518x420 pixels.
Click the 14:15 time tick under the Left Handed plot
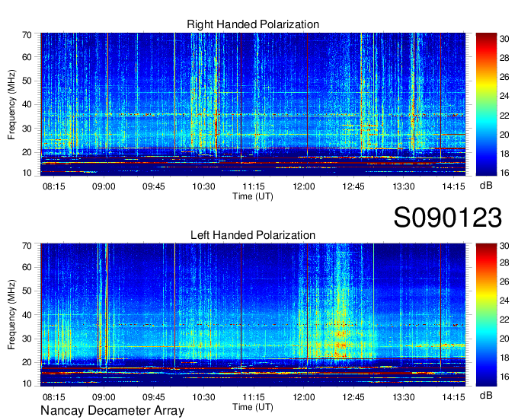[453, 397]
